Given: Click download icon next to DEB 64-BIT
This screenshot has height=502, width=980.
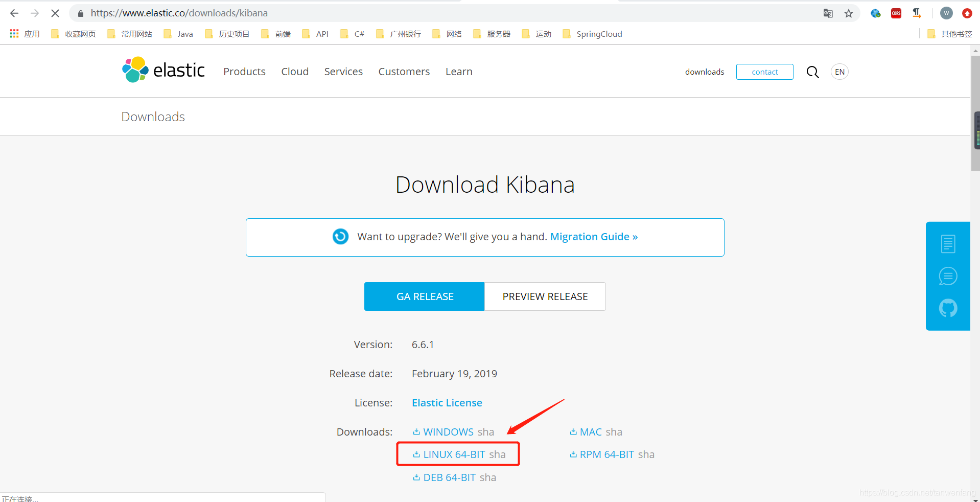Looking at the screenshot, I should pyautogui.click(x=416, y=477).
